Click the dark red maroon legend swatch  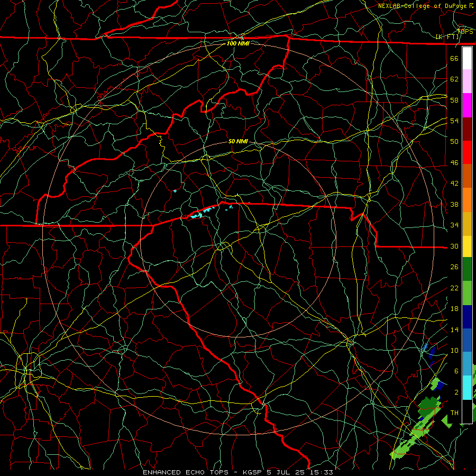(467, 129)
